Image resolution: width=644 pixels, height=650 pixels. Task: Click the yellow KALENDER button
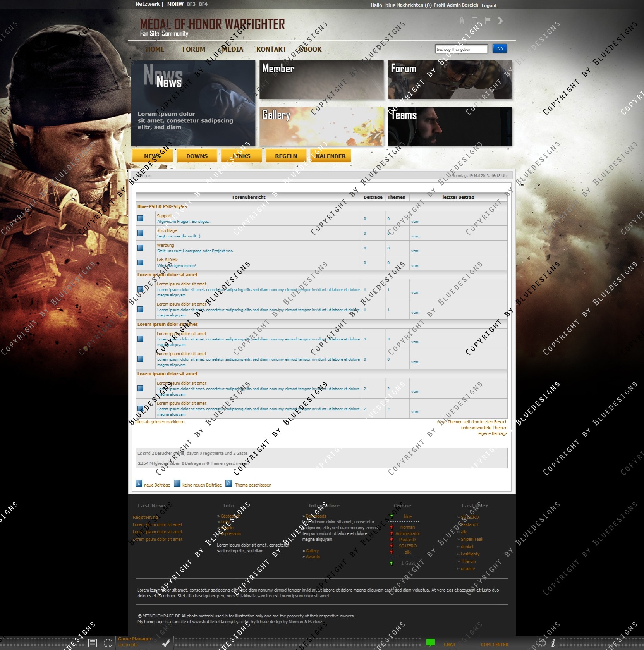(330, 156)
